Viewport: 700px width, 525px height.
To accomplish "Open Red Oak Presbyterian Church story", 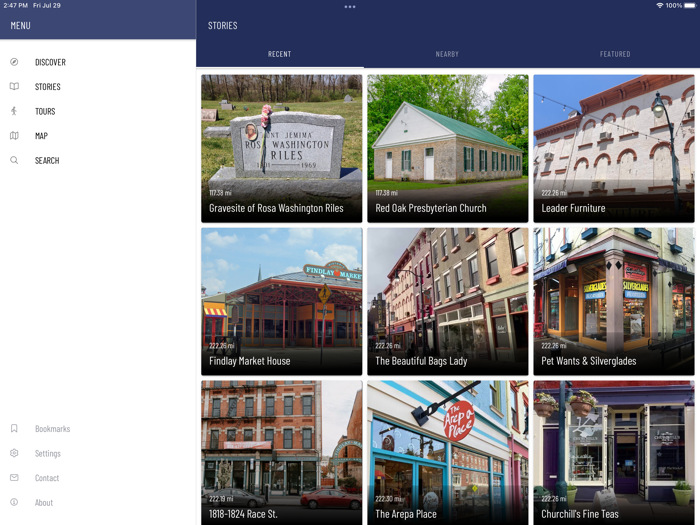I will click(448, 148).
